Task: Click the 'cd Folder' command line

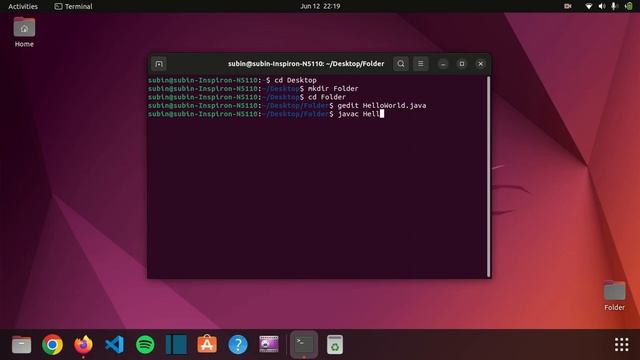Action: [247, 97]
